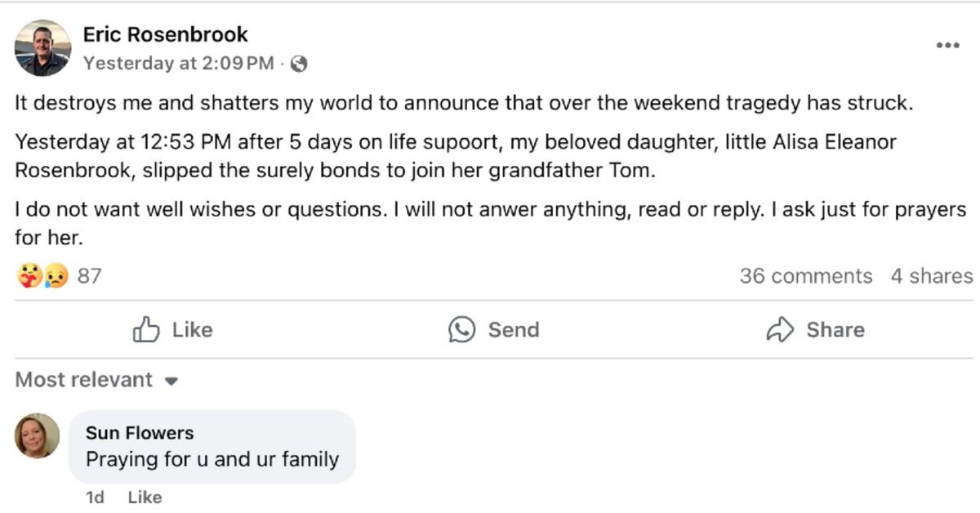The image size is (980, 513).
Task: Like the Sun Flowers comment
Action: (145, 497)
